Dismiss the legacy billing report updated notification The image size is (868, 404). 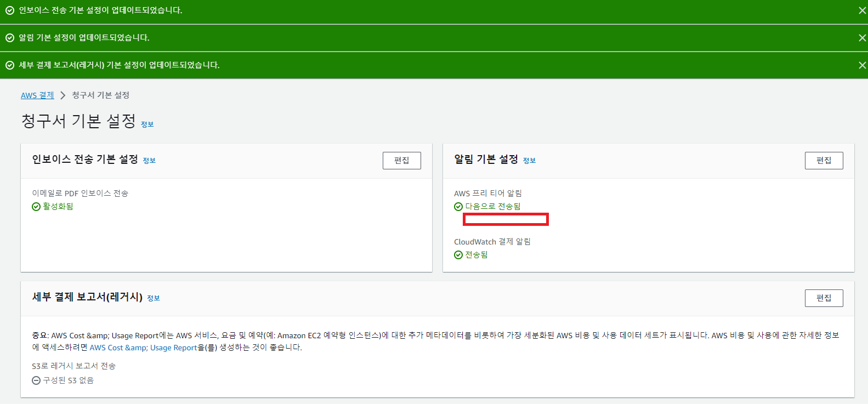click(x=862, y=65)
